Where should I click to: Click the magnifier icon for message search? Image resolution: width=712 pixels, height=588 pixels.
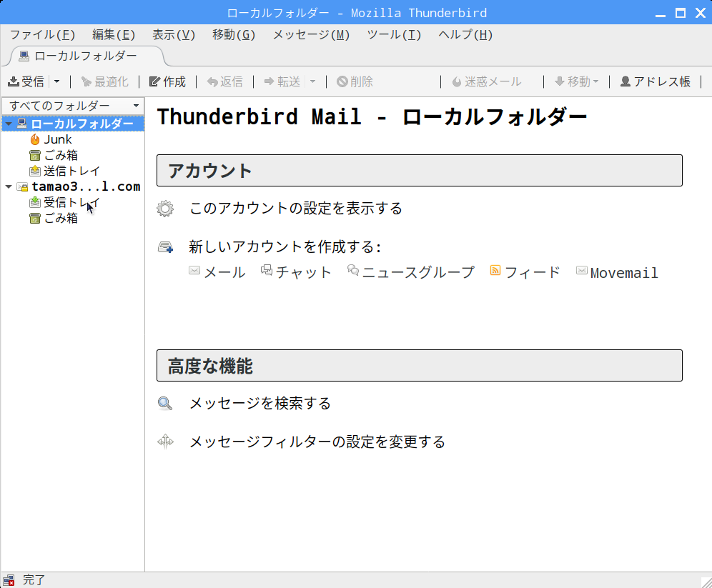pyautogui.click(x=165, y=404)
